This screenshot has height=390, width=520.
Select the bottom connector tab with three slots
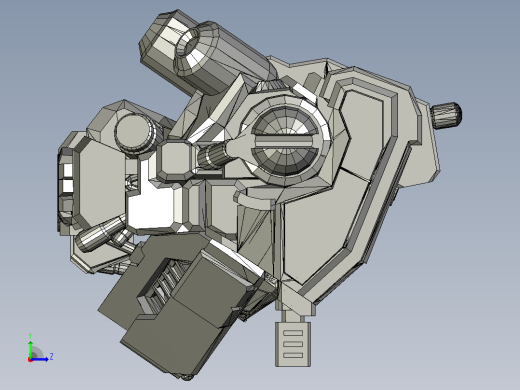[x=293, y=343]
